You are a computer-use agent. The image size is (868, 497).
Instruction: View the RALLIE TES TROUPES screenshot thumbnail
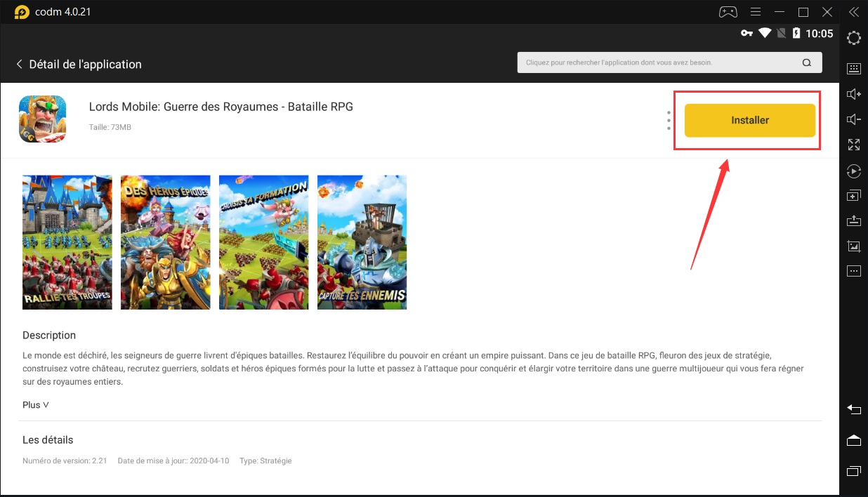coord(67,241)
